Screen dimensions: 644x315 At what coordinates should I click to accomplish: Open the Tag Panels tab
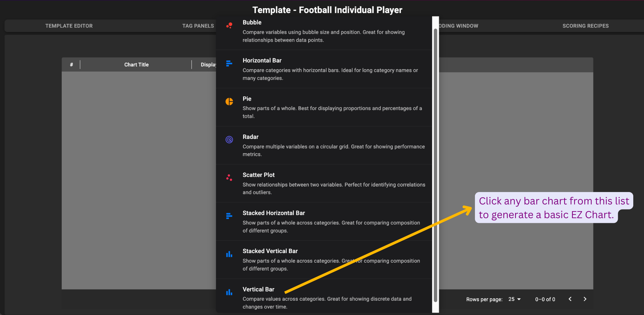tap(198, 26)
